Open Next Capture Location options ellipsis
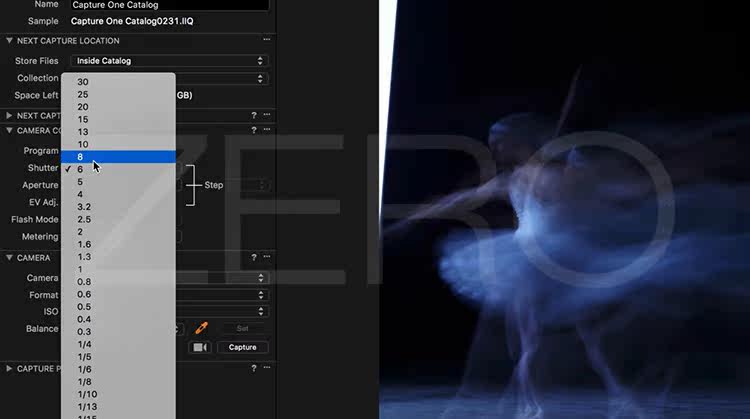The width and height of the screenshot is (750, 419). click(267, 40)
